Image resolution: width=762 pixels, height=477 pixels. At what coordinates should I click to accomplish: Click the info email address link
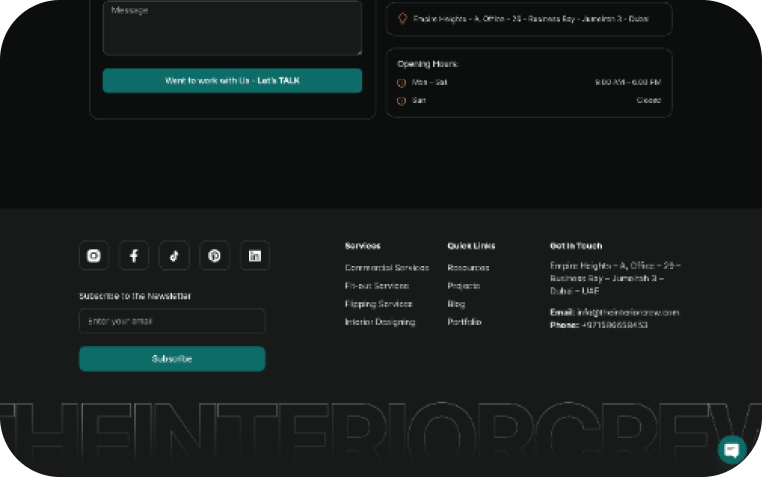628,312
